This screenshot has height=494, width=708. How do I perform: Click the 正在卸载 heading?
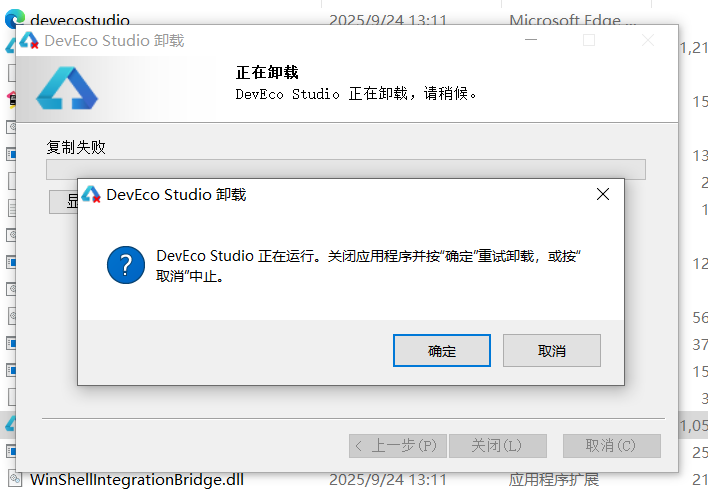[267, 72]
